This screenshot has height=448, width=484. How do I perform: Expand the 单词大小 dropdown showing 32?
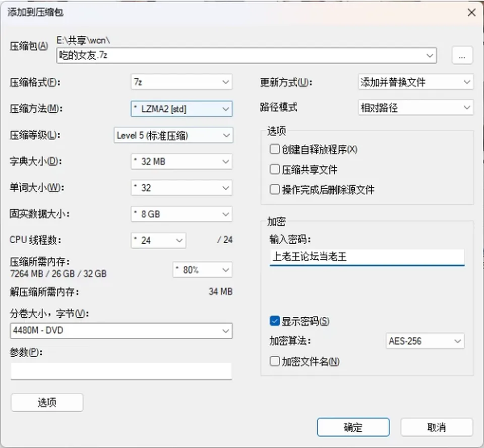point(181,188)
